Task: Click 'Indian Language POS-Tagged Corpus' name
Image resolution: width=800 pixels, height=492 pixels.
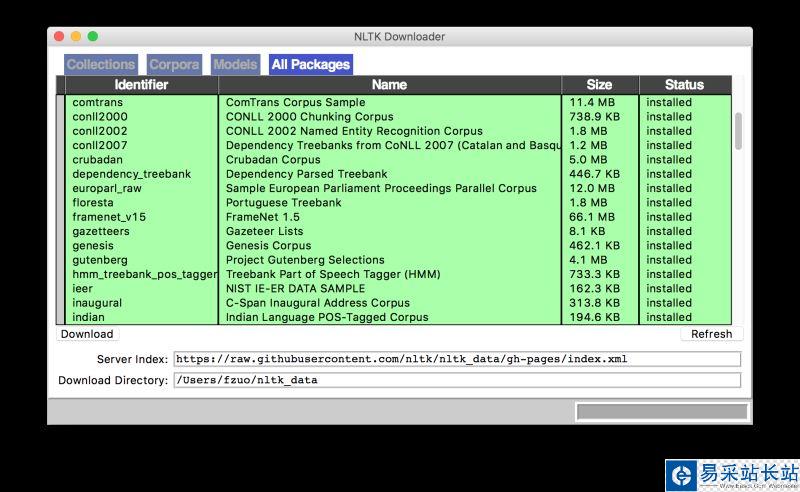Action: [327, 317]
